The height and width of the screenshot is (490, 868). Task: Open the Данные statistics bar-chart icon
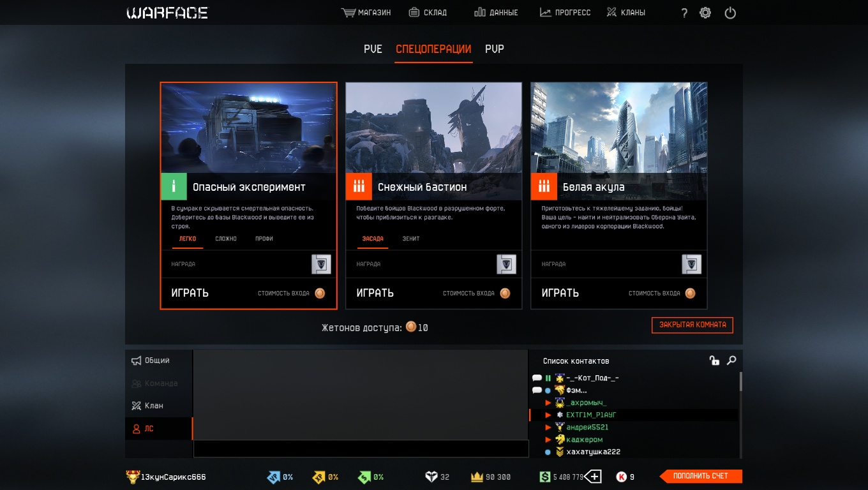[x=480, y=12]
